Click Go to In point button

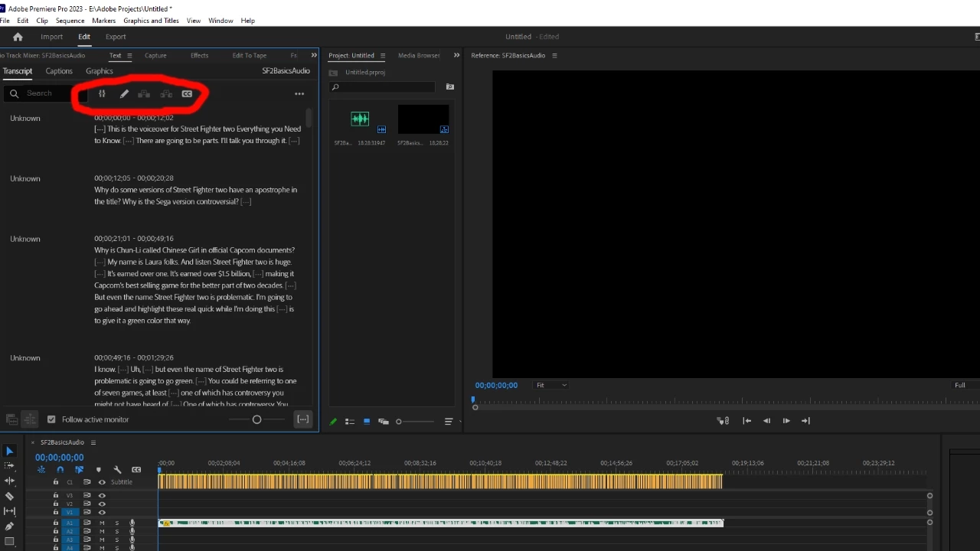(x=747, y=421)
